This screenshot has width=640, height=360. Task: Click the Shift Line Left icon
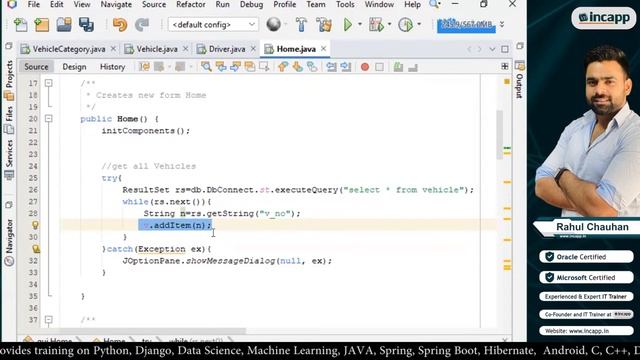[331, 67]
